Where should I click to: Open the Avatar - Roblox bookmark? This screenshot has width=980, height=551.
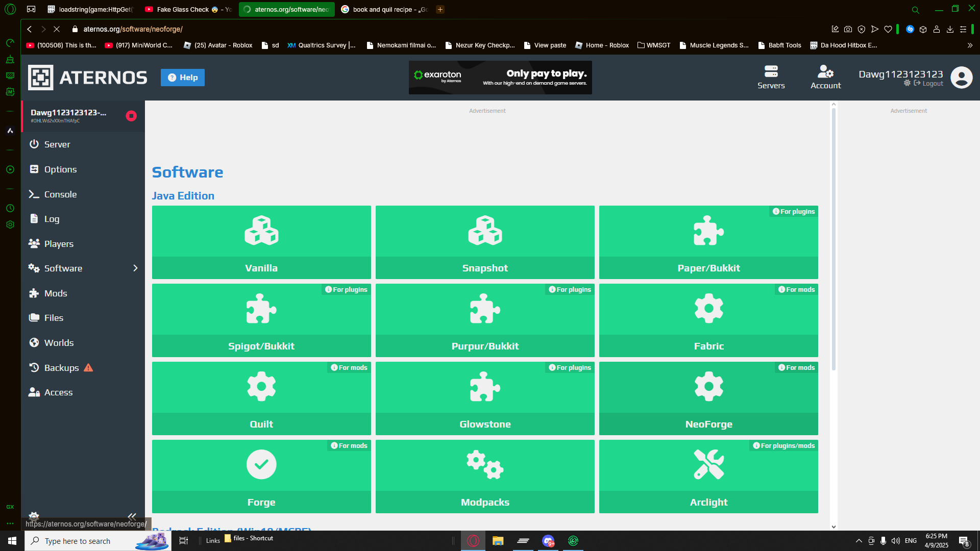tap(218, 45)
